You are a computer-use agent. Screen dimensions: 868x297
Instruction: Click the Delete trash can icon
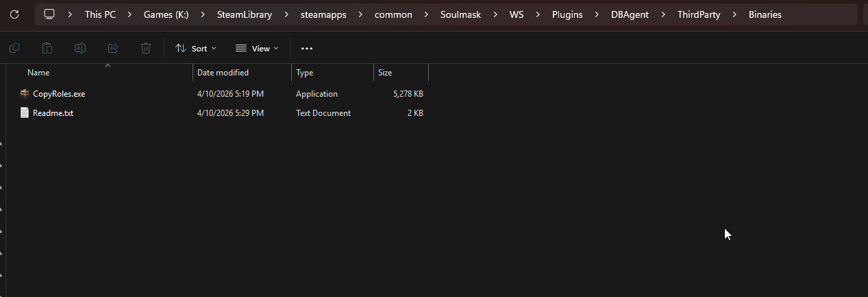[146, 48]
